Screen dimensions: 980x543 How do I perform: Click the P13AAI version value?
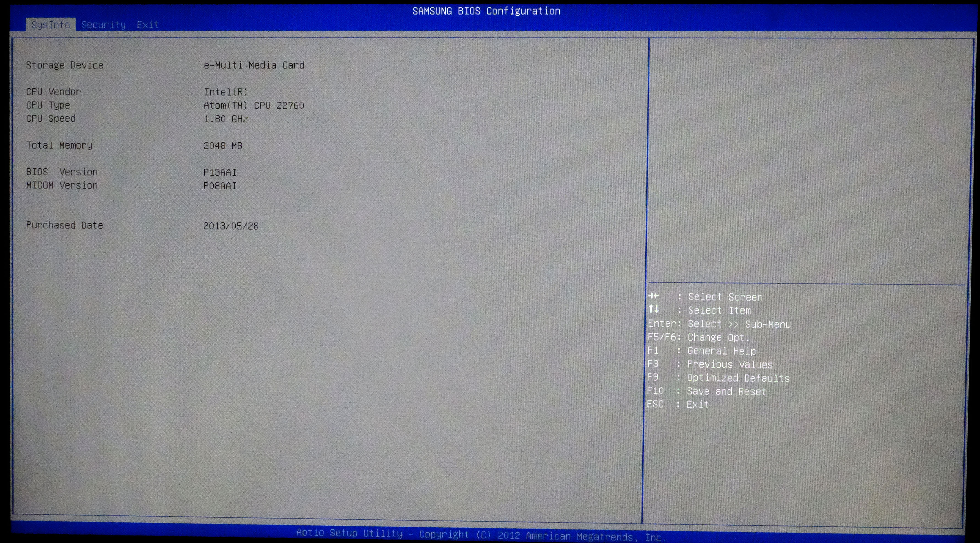220,172
